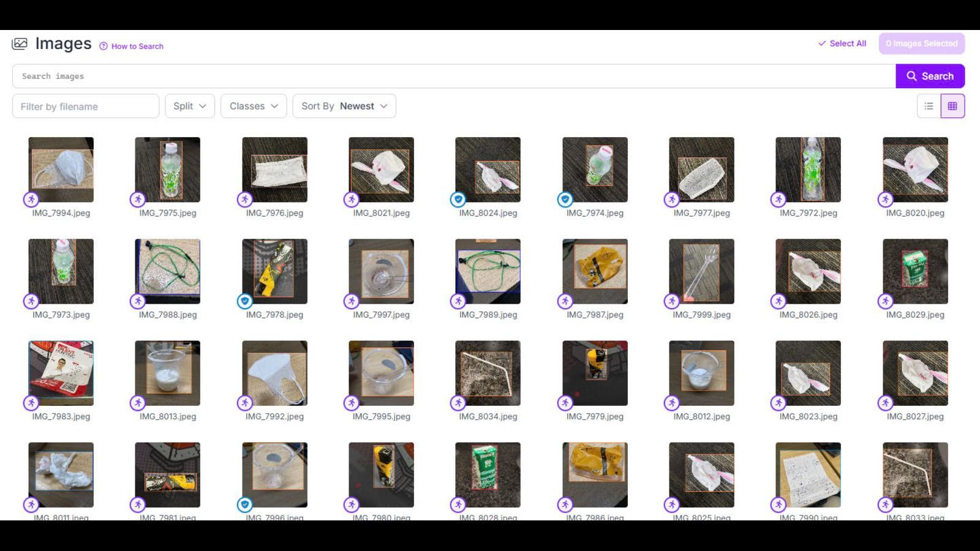
Task: Open the How to Search help link
Action: tap(132, 46)
